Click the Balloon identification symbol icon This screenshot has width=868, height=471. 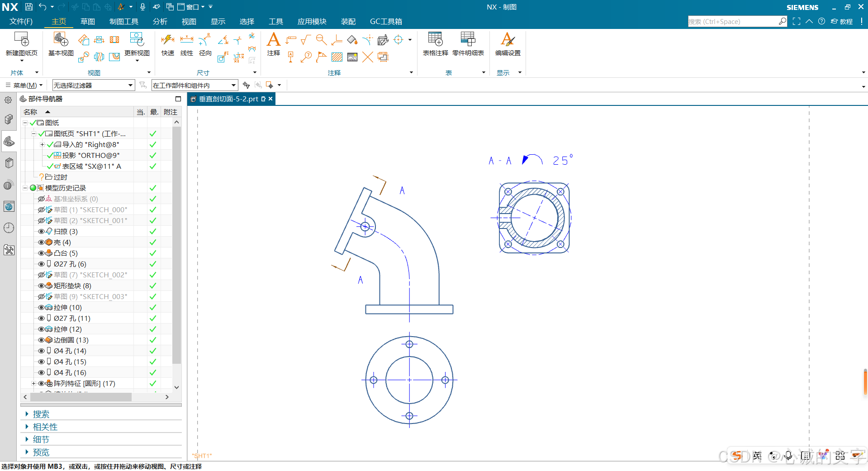click(306, 57)
